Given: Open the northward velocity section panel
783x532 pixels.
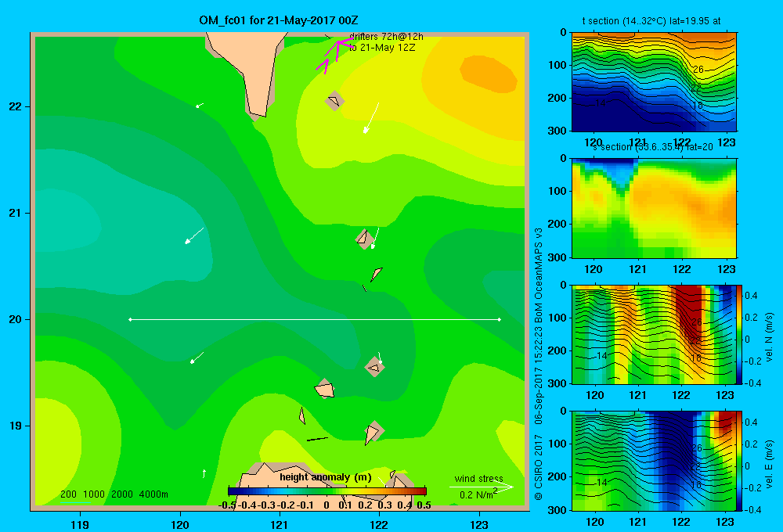Looking at the screenshot, I should click(654, 334).
